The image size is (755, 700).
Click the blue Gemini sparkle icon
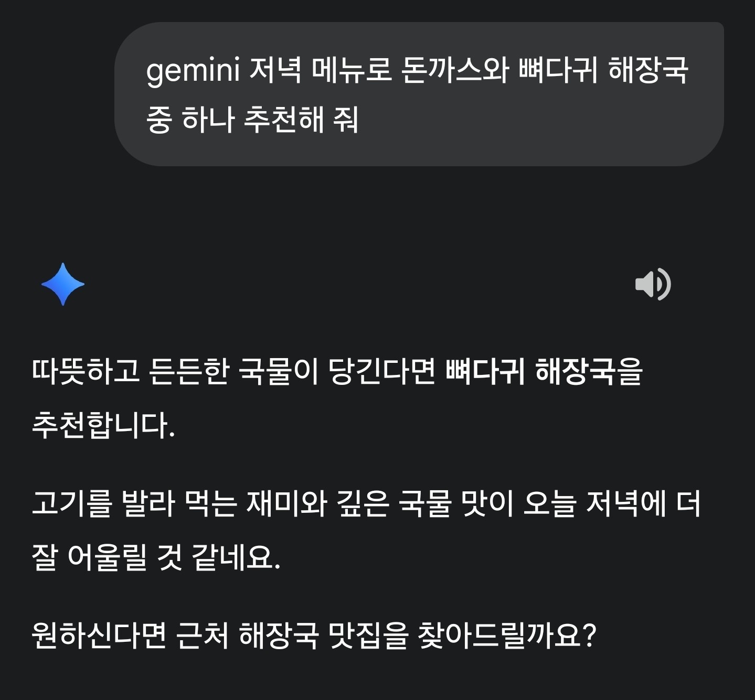(63, 284)
